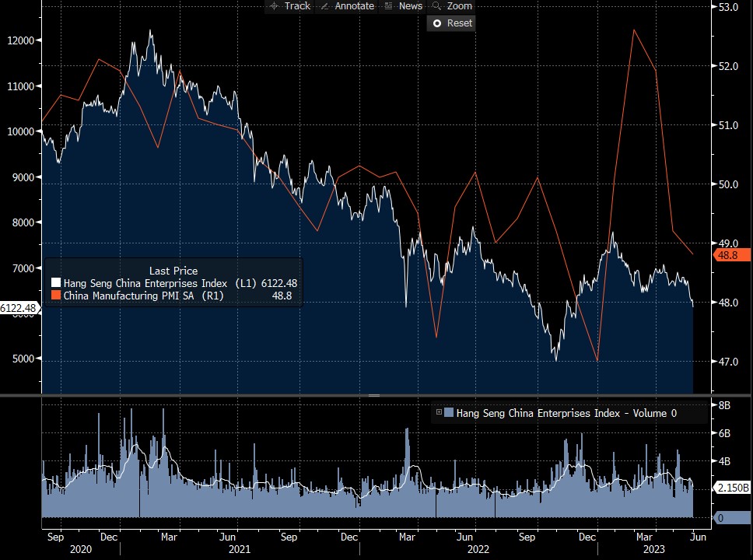The height and width of the screenshot is (560, 753).
Task: Choose Zoom in the chart toolbar
Action: [460, 6]
